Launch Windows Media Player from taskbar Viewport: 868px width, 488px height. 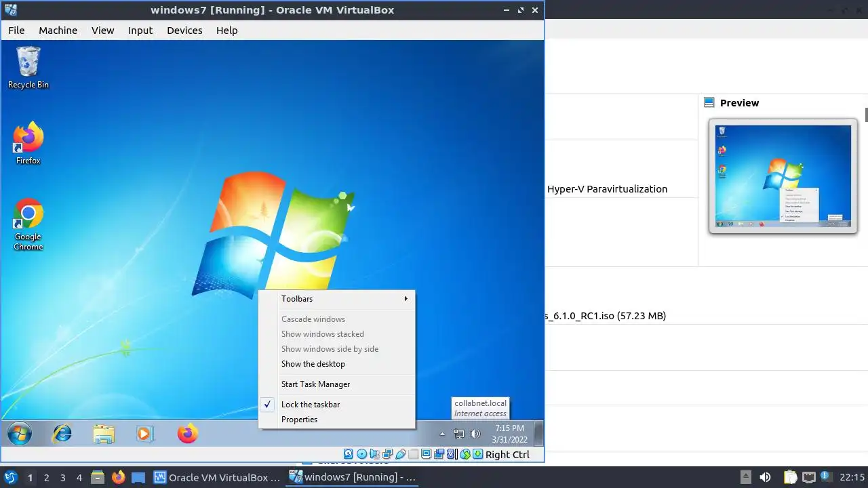point(145,433)
